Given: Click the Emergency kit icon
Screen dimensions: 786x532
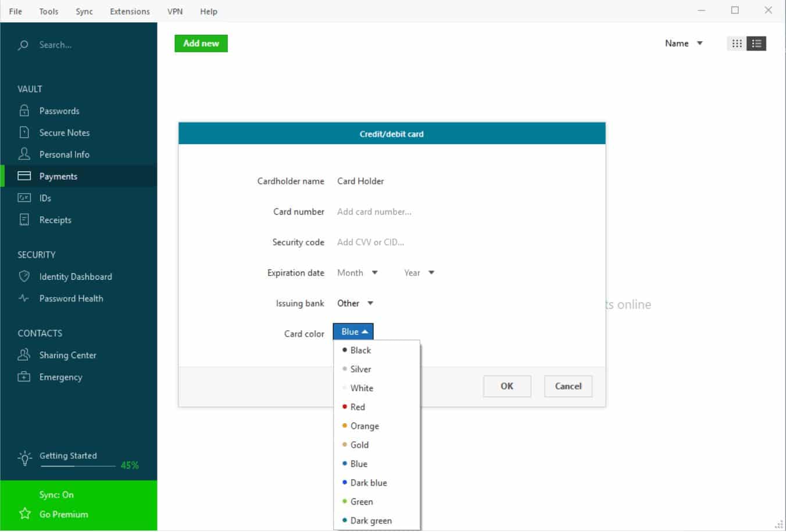Looking at the screenshot, I should pyautogui.click(x=24, y=377).
